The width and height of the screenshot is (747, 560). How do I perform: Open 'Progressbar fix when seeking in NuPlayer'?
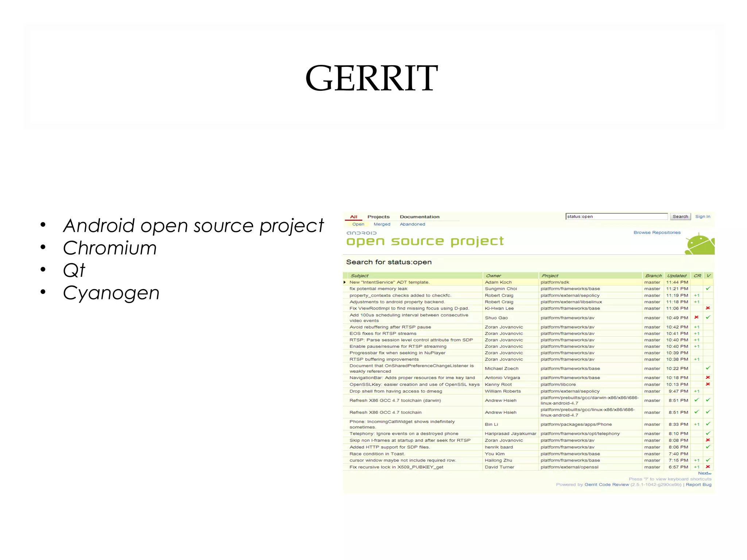[x=397, y=353]
